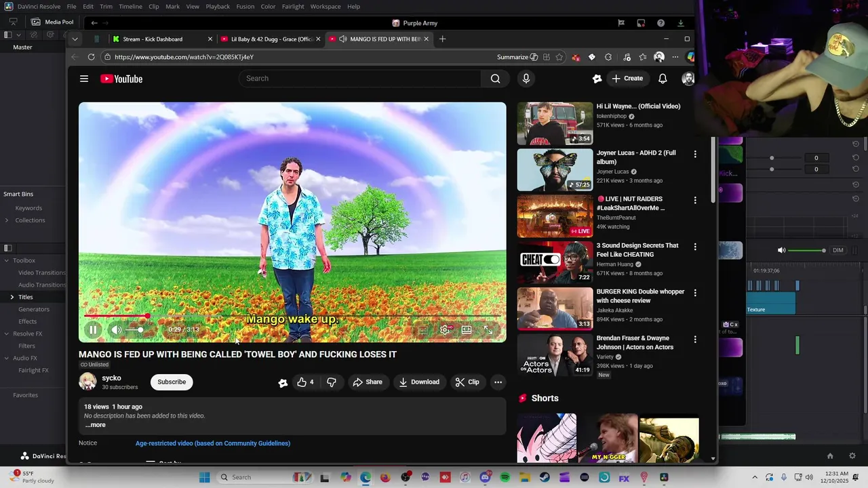This screenshot has width=868, height=488.
Task: Open options for the NUT RAIDERS live stream
Action: pyautogui.click(x=694, y=201)
